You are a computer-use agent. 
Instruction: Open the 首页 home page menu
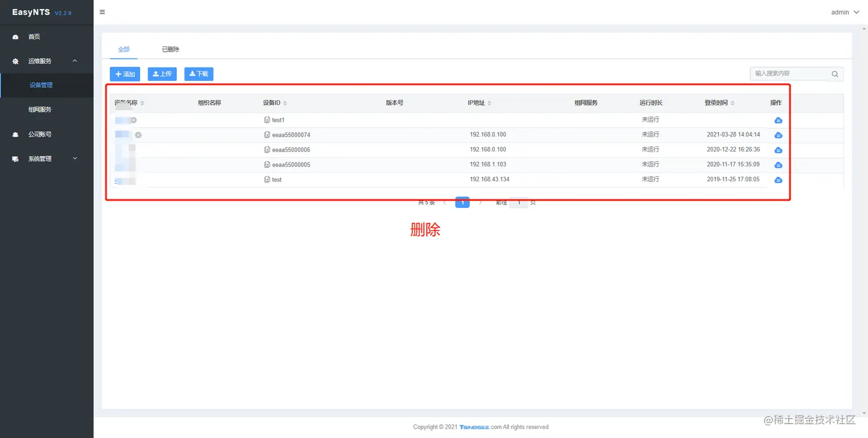46,37
